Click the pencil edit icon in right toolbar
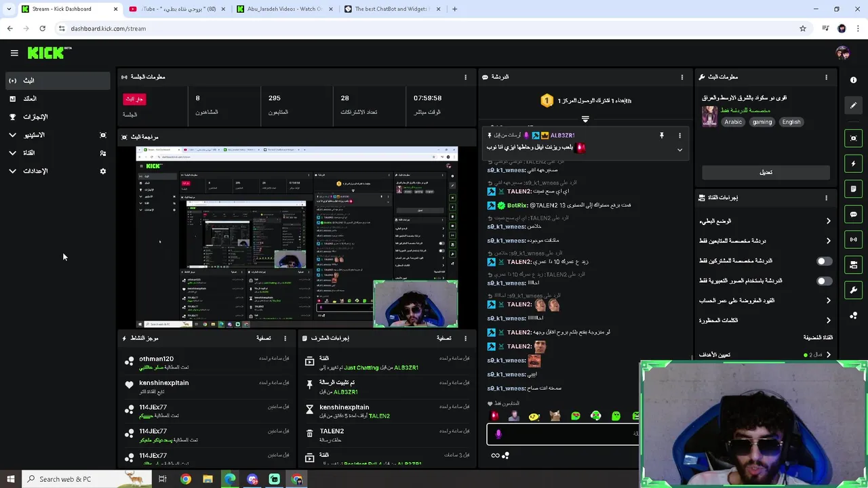The height and width of the screenshot is (488, 868). 853,105
